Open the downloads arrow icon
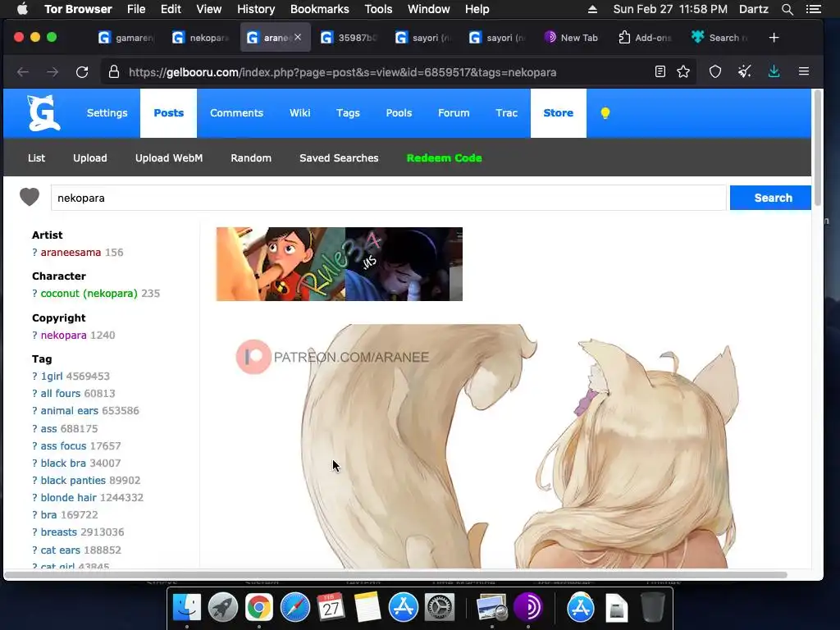The image size is (840, 630). click(x=774, y=71)
